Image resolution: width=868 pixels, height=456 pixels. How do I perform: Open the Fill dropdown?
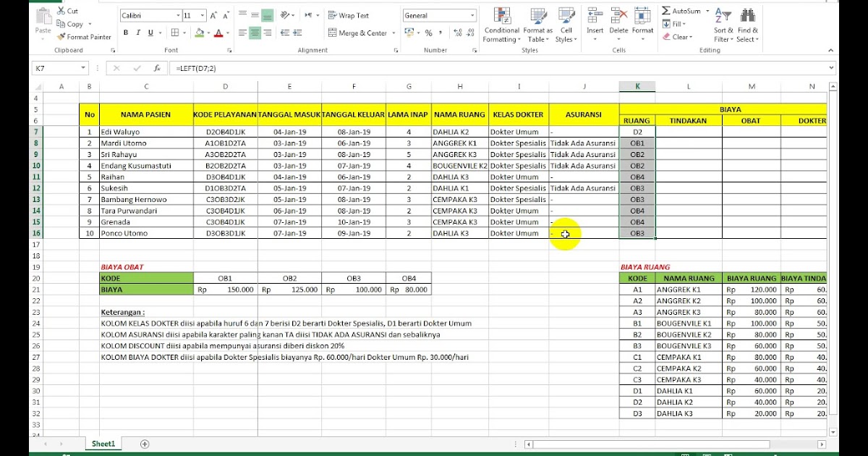click(x=674, y=24)
